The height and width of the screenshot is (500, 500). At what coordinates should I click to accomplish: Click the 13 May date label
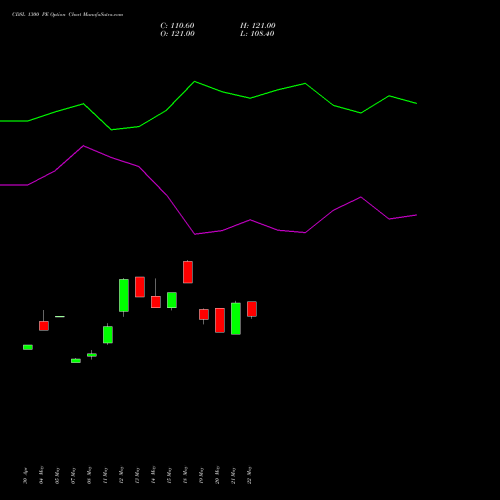[137, 476]
